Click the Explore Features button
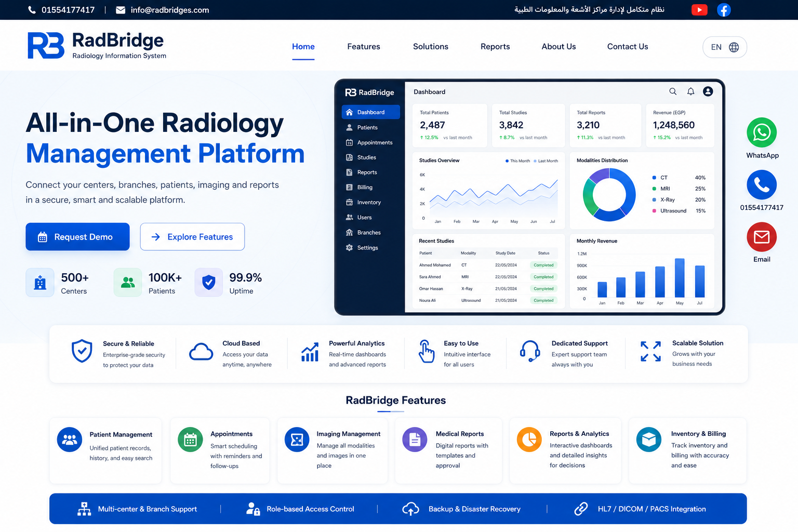This screenshot has height=532, width=798. [x=192, y=237]
